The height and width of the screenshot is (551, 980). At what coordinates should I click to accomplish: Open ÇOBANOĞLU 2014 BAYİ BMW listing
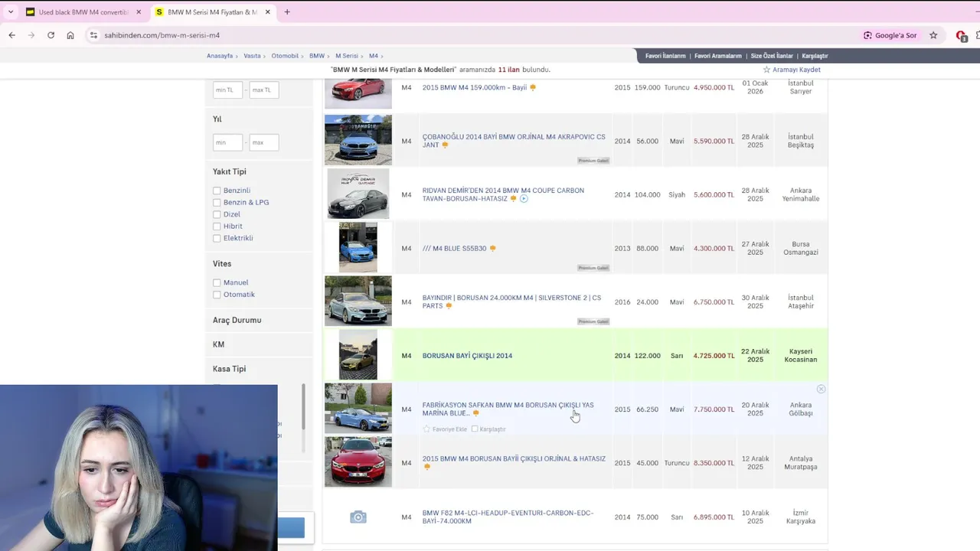click(x=514, y=141)
